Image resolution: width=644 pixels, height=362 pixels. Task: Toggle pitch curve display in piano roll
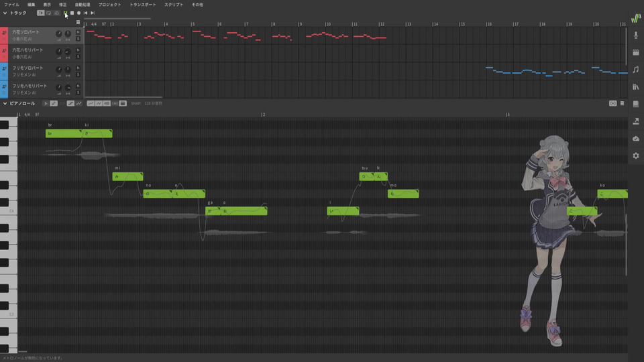[x=91, y=103]
